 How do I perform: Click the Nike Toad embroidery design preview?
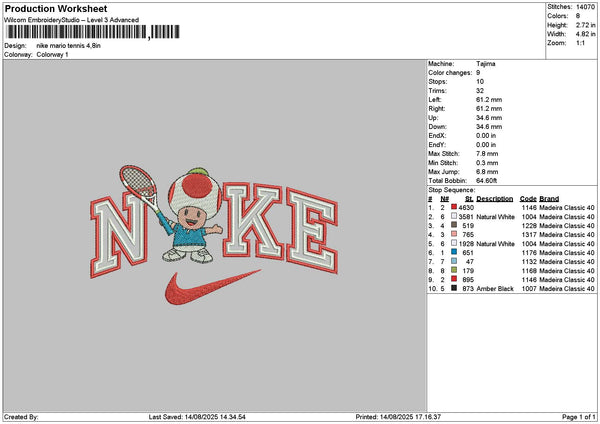pyautogui.click(x=214, y=235)
